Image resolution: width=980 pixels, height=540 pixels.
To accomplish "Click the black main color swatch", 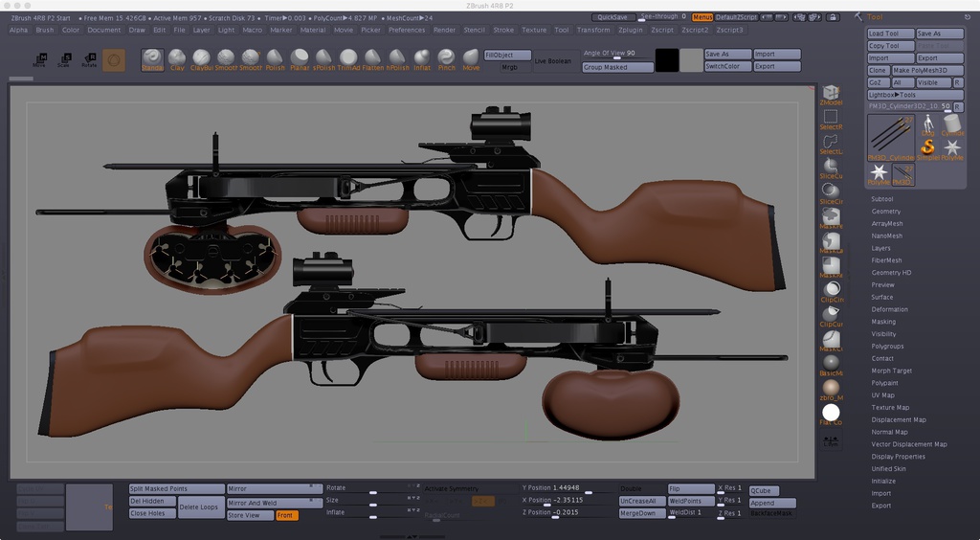I will (x=667, y=60).
